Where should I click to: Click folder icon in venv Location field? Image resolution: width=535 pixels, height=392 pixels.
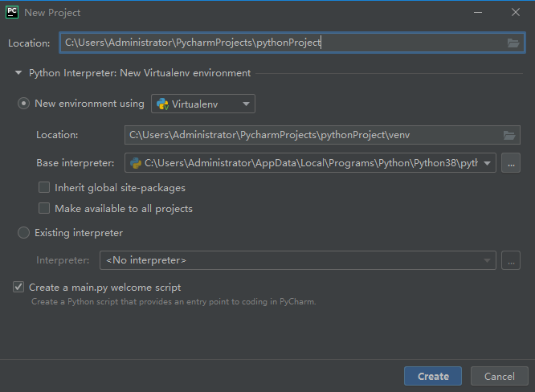508,135
